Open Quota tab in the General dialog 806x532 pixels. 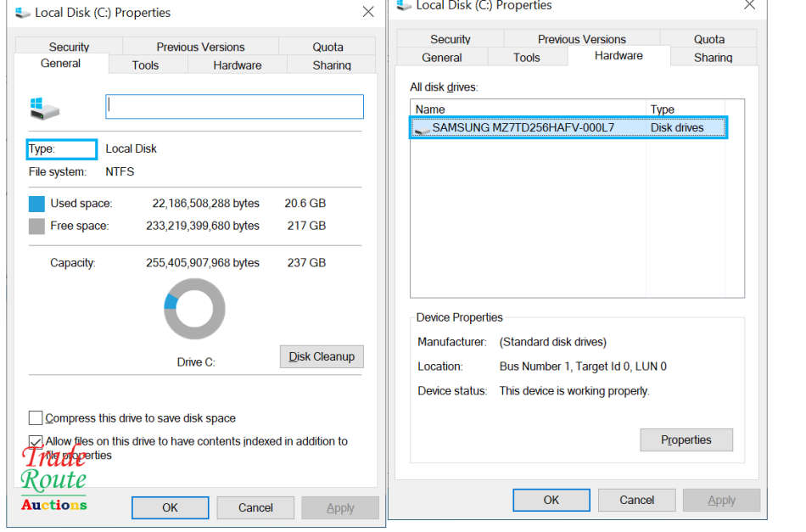(x=327, y=47)
